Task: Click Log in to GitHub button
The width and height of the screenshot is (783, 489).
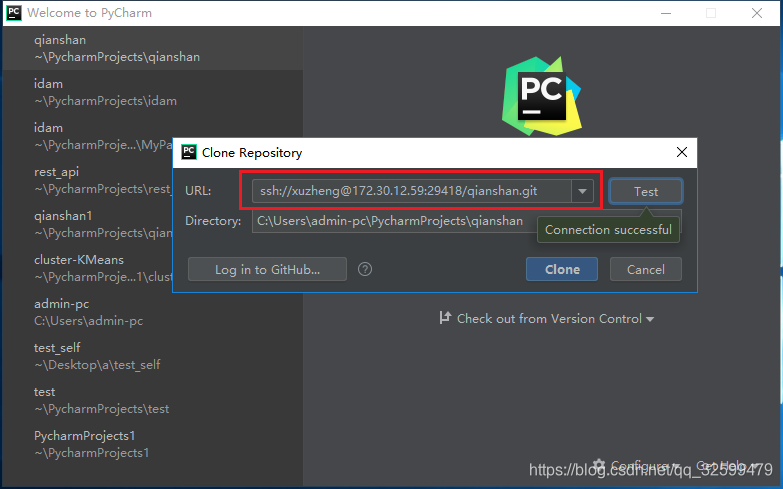Action: coord(267,269)
